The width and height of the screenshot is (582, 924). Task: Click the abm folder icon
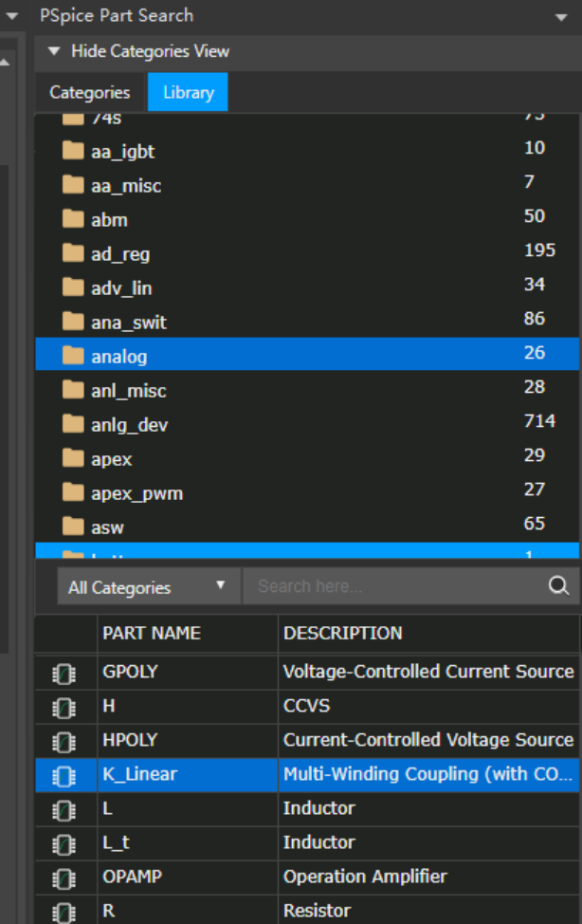pos(73,219)
